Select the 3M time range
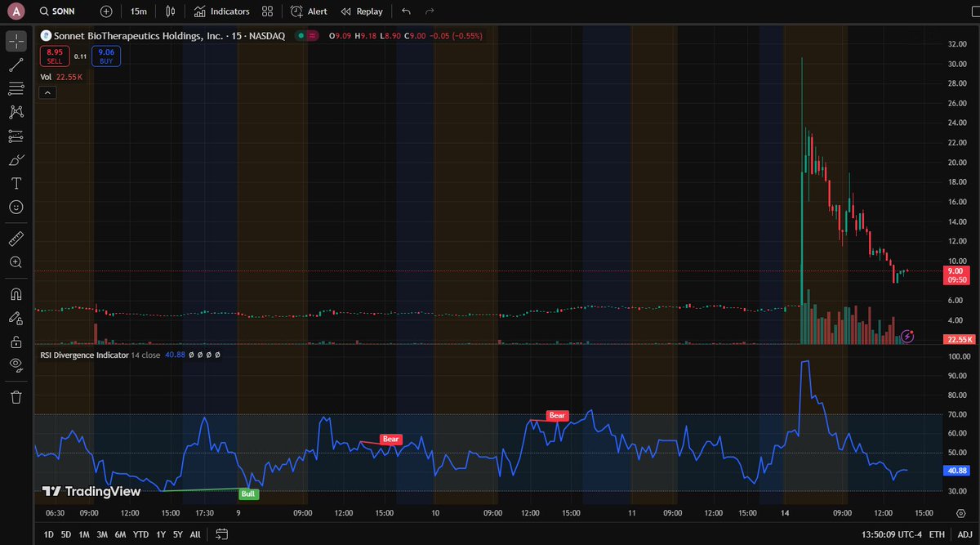The image size is (980, 545). [102, 534]
